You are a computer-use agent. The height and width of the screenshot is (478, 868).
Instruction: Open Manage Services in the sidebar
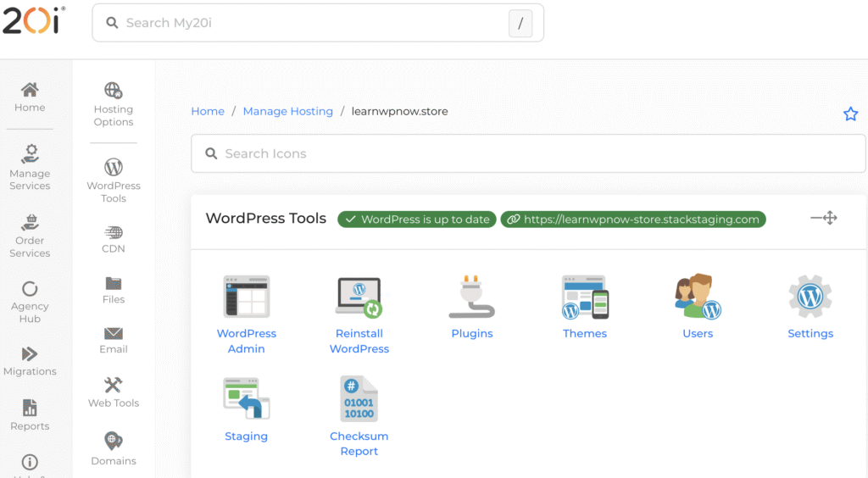30,166
